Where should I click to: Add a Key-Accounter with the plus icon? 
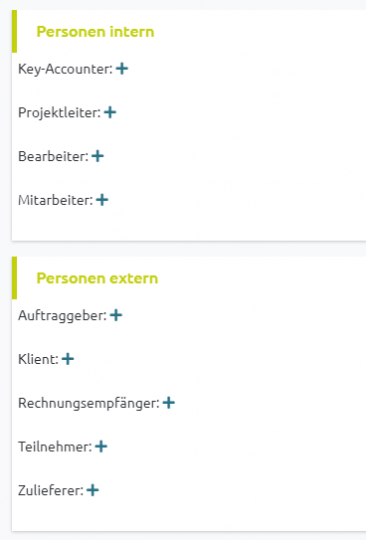122,69
